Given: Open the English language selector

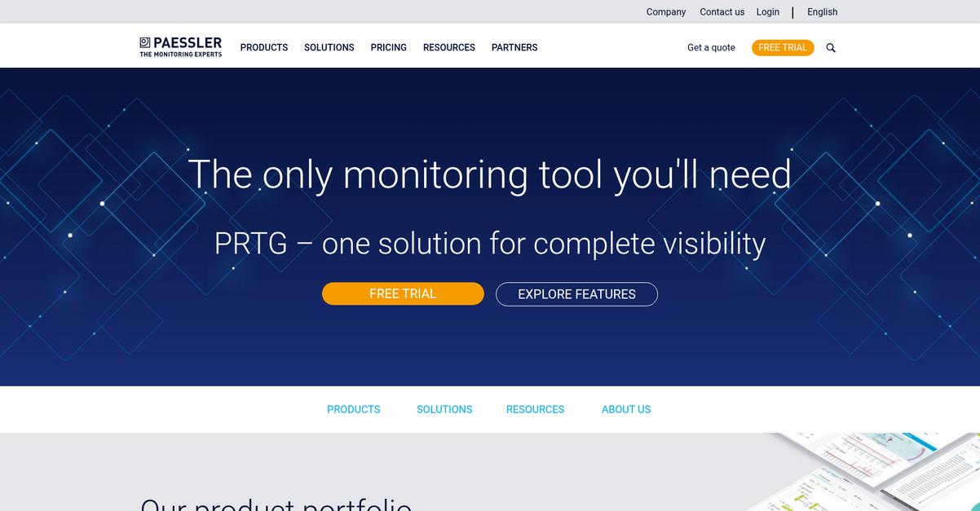Looking at the screenshot, I should pos(823,12).
